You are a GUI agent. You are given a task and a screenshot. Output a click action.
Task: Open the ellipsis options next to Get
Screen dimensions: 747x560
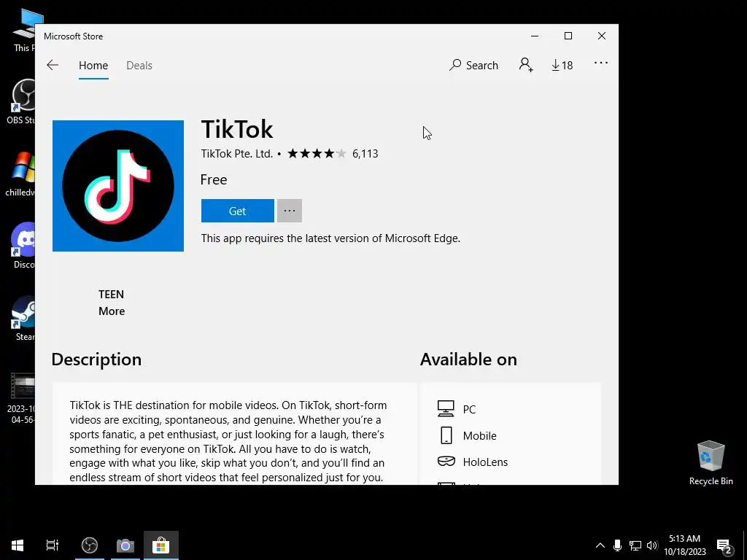pyautogui.click(x=290, y=211)
